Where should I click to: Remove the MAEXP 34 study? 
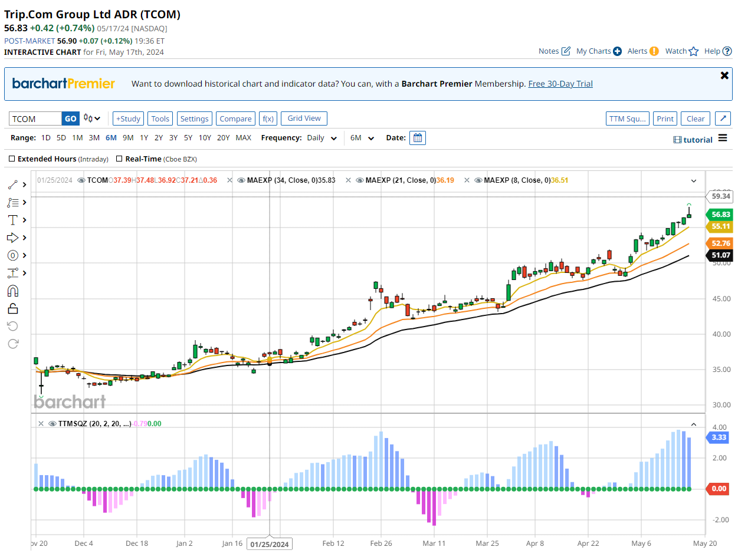click(230, 180)
